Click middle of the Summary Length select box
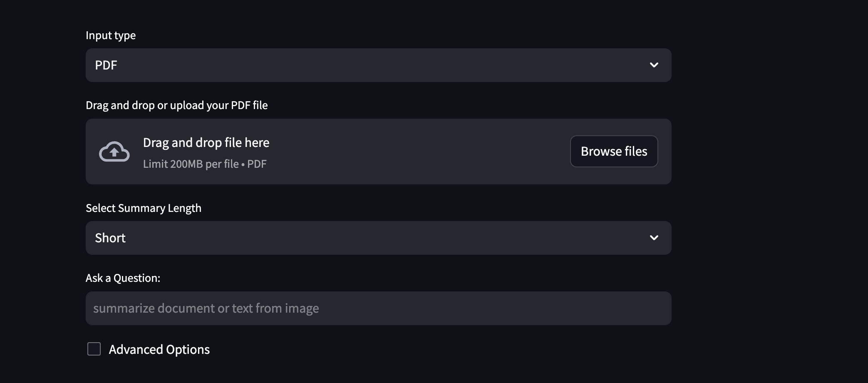Viewport: 868px width, 383px height. (378, 238)
